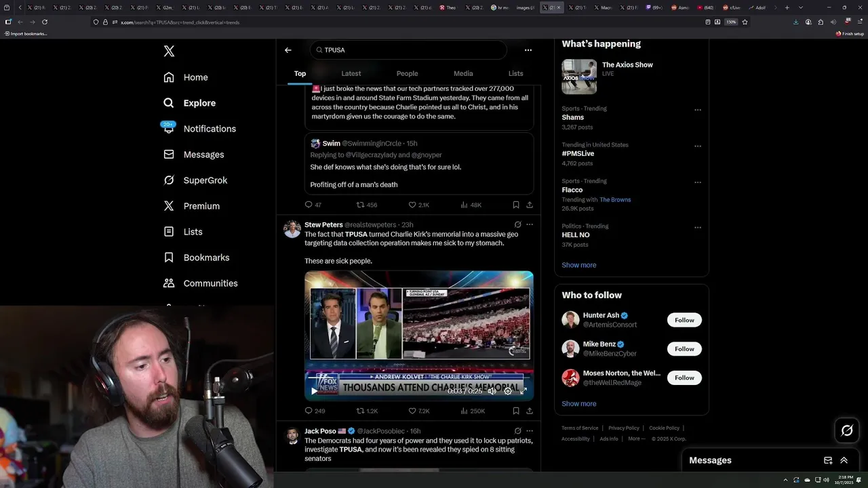This screenshot has width=868, height=488.
Task: Switch to the Lists search tab
Action: [516, 73]
